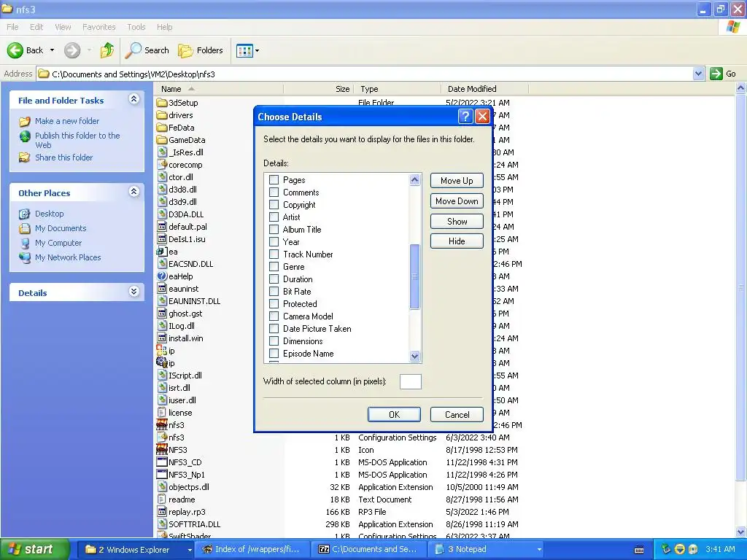Image resolution: width=747 pixels, height=560 pixels.
Task: Click the 3dSetup folder icon
Action: pos(162,103)
